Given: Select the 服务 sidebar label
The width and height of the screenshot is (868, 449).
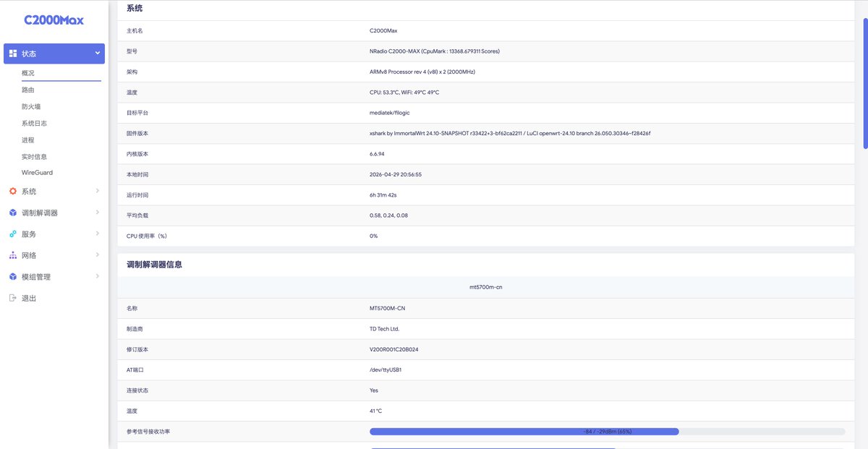Looking at the screenshot, I should tap(29, 234).
